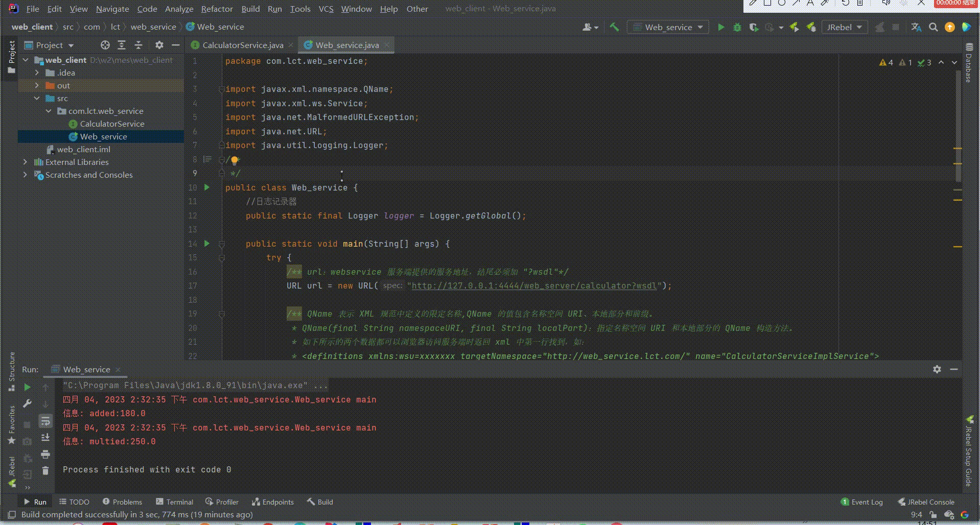Toggle the JRebel Setup Guide panel

tap(968, 450)
